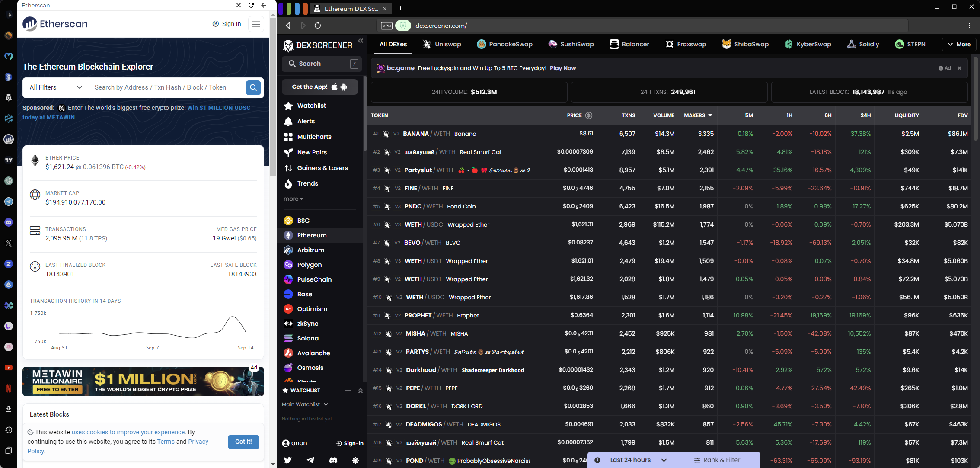Select zkSync chain

tap(307, 324)
